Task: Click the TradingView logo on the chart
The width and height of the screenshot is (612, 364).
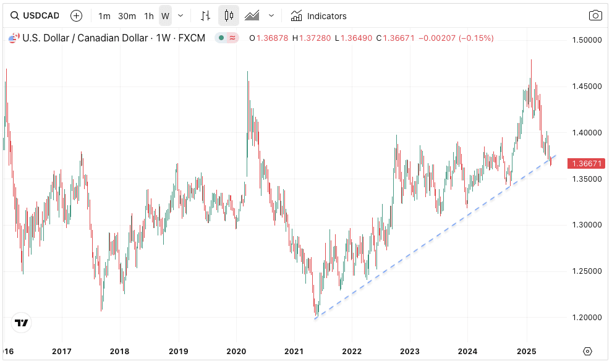Action: click(22, 323)
